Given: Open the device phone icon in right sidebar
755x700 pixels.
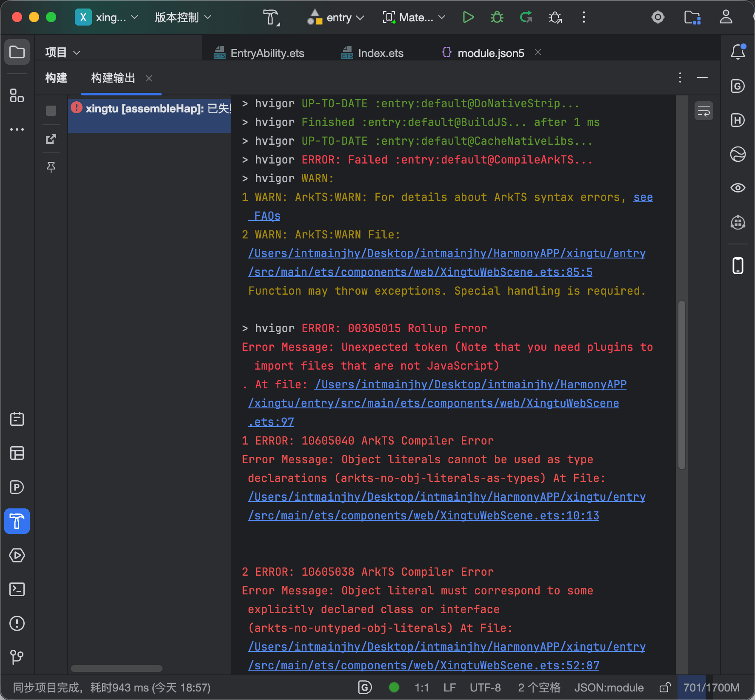Looking at the screenshot, I should pyautogui.click(x=738, y=266).
